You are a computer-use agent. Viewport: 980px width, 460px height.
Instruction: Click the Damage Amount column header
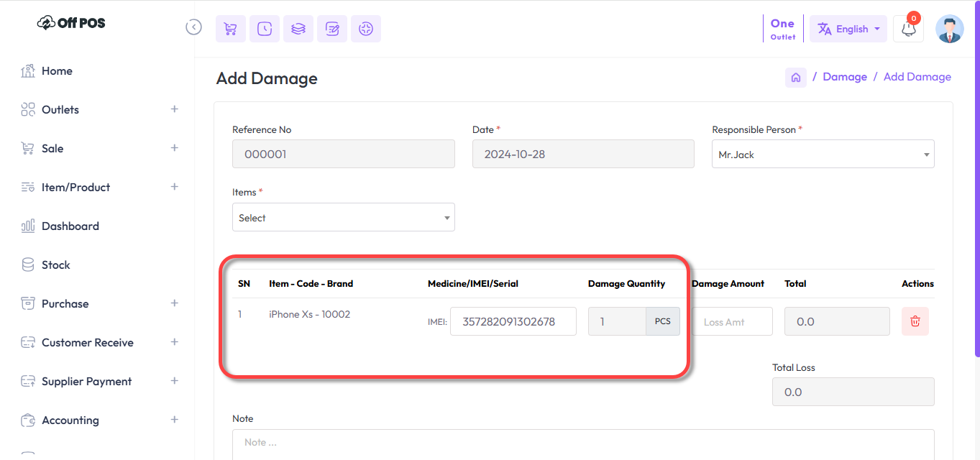(x=728, y=283)
